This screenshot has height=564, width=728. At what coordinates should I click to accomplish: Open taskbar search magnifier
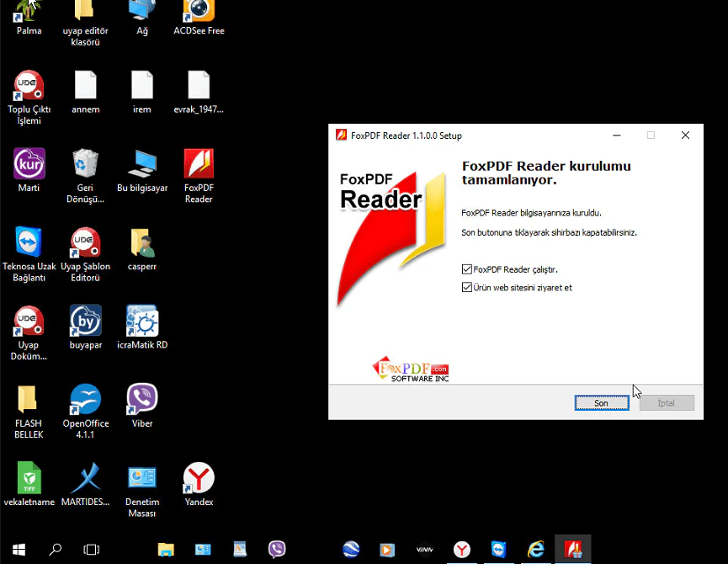coord(55,550)
